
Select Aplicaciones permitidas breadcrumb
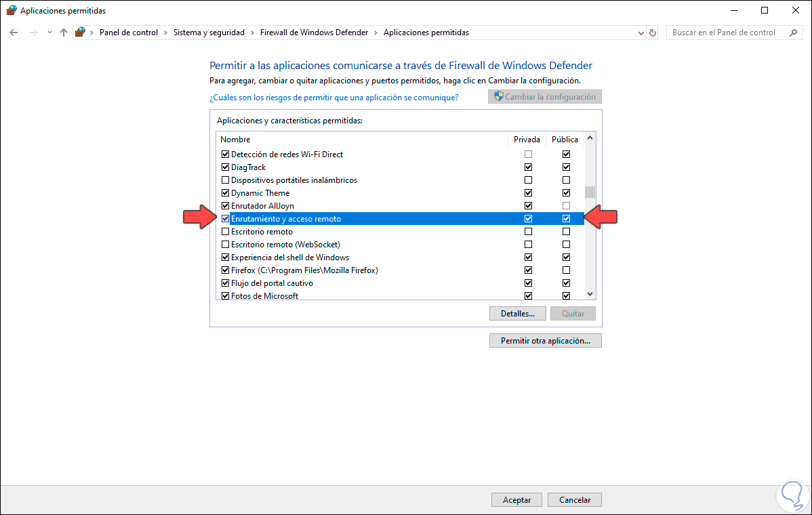tap(426, 33)
